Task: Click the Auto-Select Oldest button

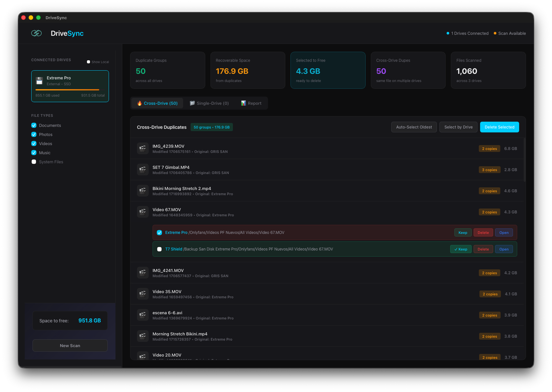Action: [414, 127]
